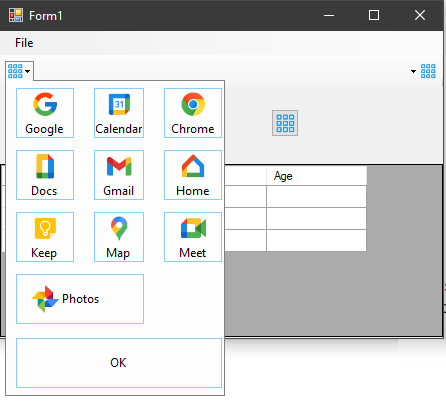Choose the Gmail tile
Screen dimensions: 446x401
(119, 175)
